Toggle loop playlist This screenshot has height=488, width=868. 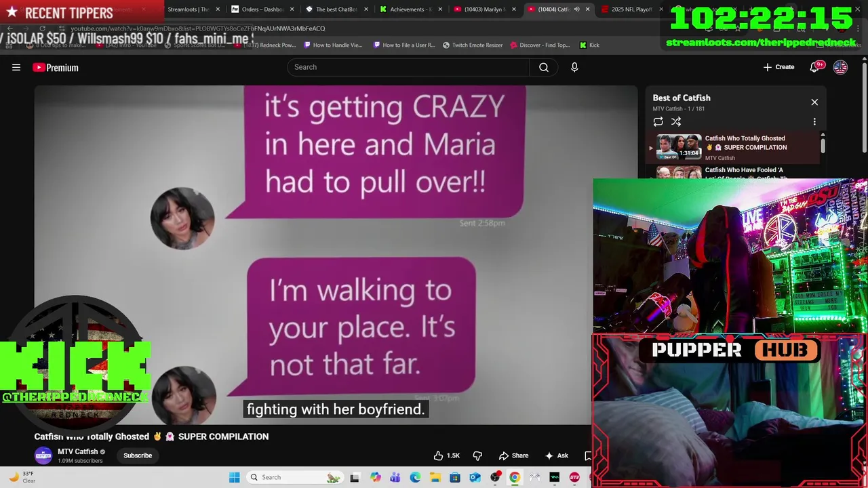[x=658, y=121]
